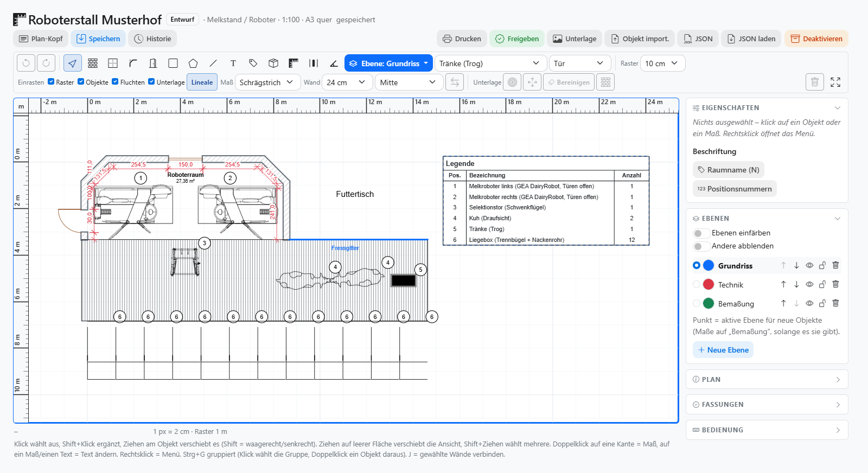Image resolution: width=868 pixels, height=473 pixels.
Task: Toggle fullscreen with the expand icon
Action: 835,82
